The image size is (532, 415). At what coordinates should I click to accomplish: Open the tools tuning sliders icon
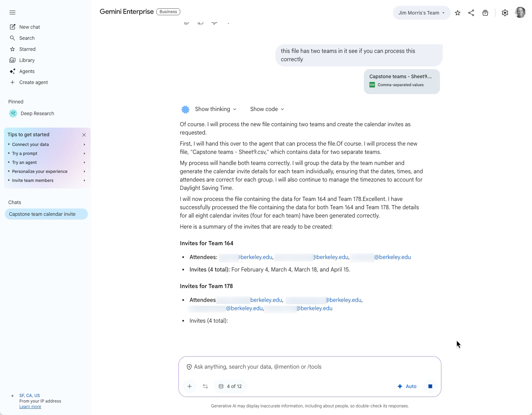205,386
